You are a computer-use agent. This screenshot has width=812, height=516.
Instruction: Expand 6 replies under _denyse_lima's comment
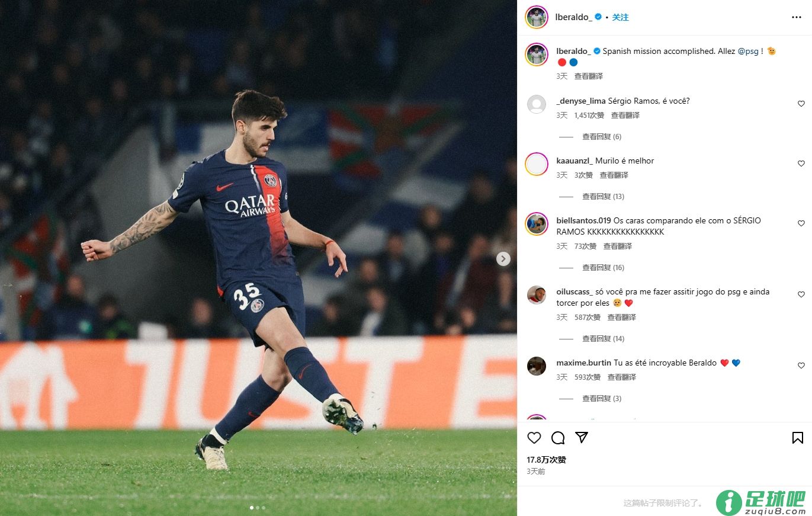click(602, 137)
